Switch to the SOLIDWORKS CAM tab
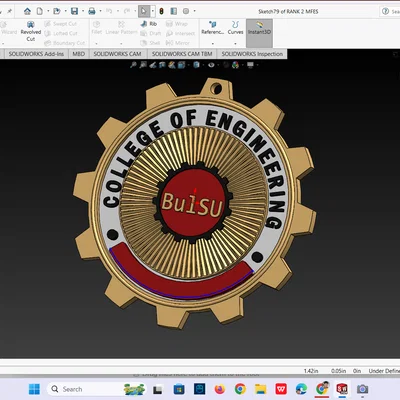Viewport: 400px width, 400px height. tap(117, 54)
